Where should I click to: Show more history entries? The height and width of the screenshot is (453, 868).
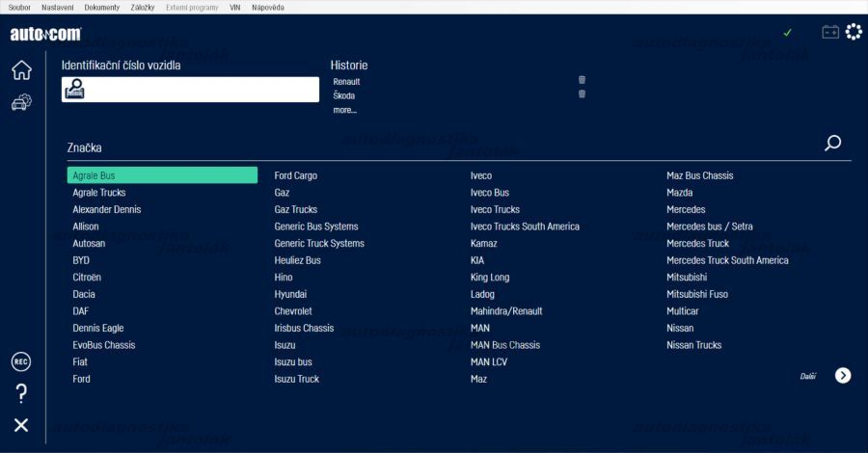[x=344, y=110]
